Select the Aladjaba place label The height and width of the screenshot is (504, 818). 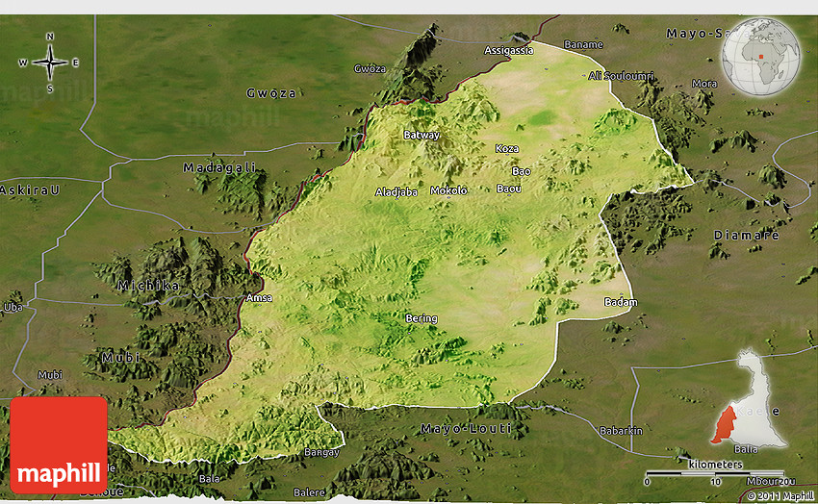396,191
